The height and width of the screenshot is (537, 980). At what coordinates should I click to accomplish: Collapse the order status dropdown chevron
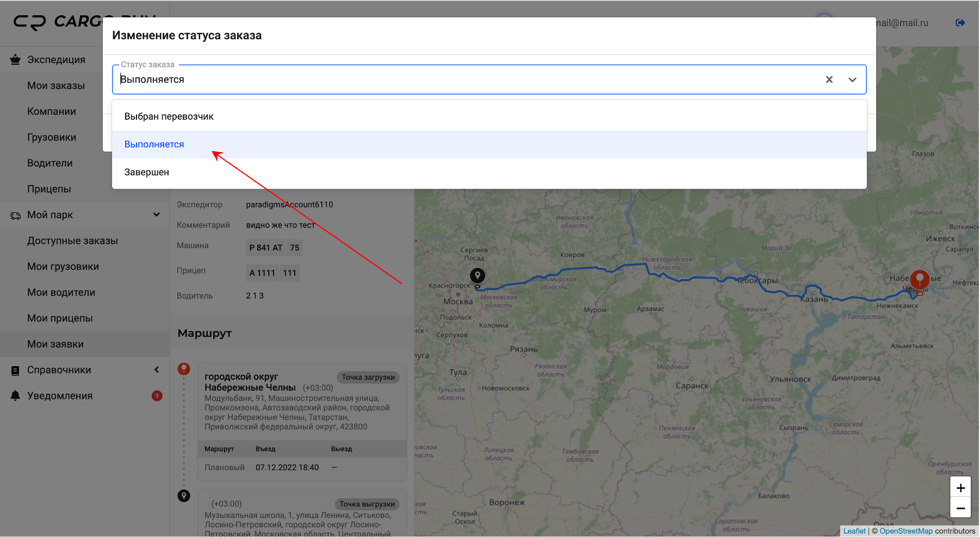point(852,79)
